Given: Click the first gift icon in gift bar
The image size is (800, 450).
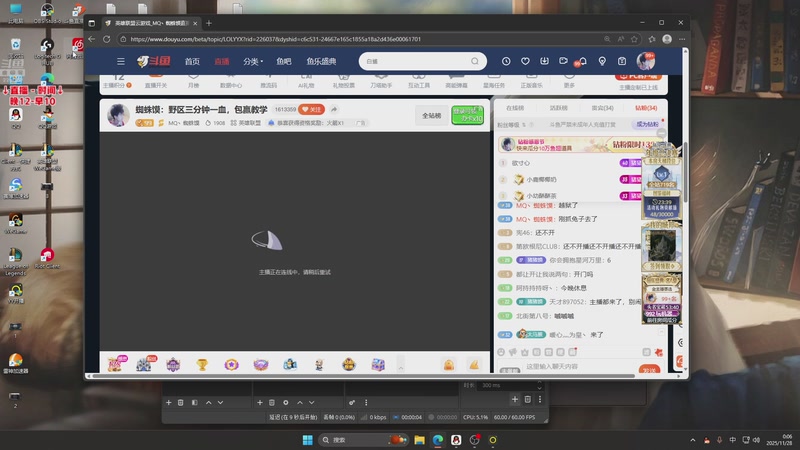Looking at the screenshot, I should (116, 364).
